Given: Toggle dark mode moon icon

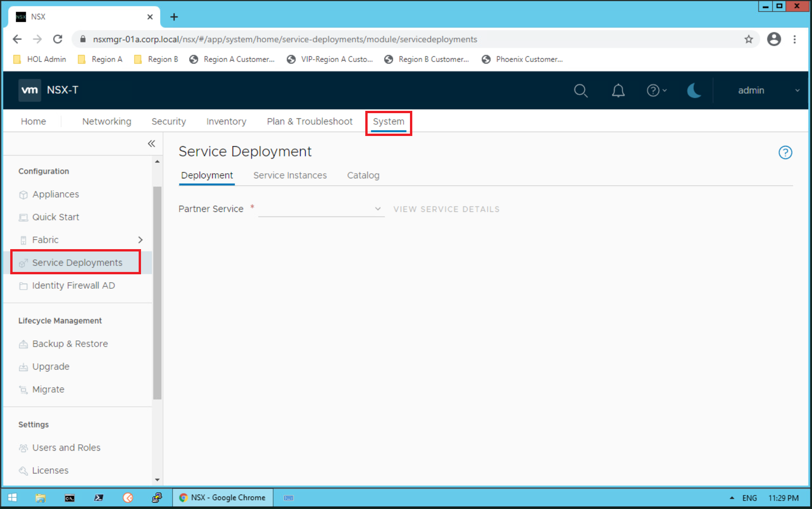Looking at the screenshot, I should tap(694, 90).
